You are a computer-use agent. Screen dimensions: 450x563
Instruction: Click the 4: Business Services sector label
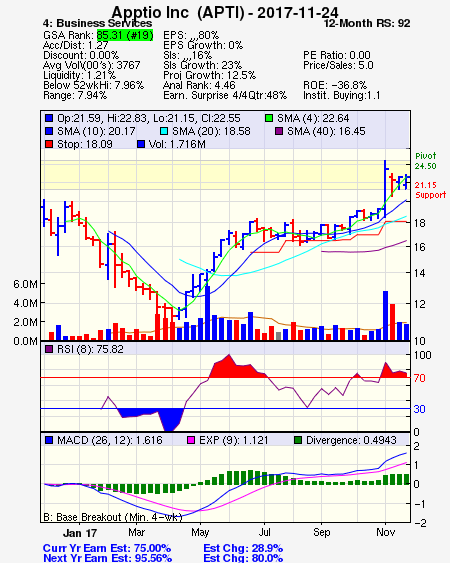pyautogui.click(x=97, y=23)
